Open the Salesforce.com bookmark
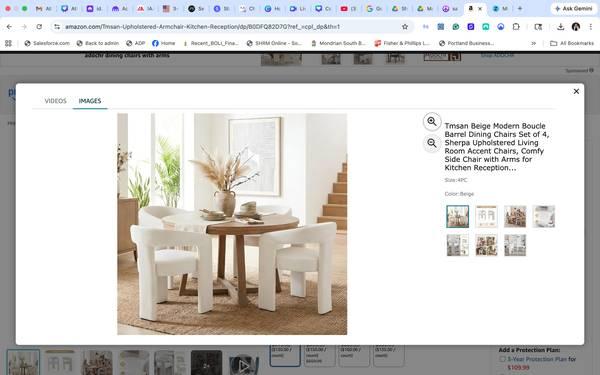Viewport: 600px width, 375px height. [x=47, y=43]
